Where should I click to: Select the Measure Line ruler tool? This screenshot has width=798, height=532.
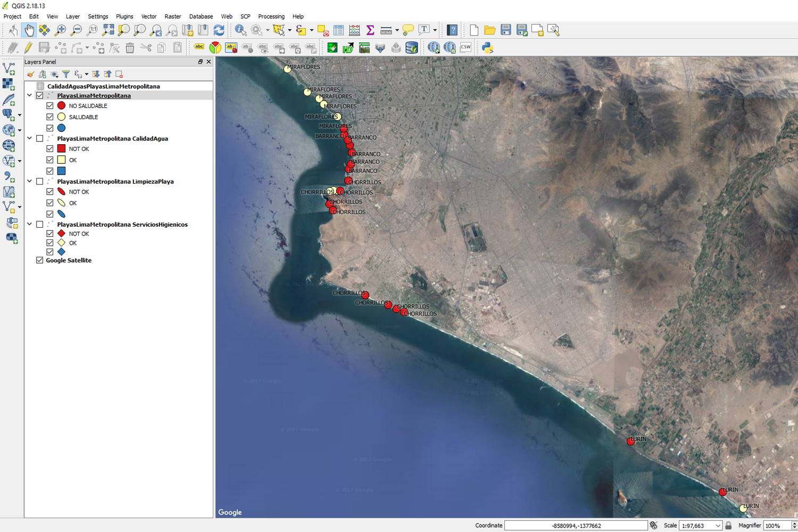tap(386, 30)
